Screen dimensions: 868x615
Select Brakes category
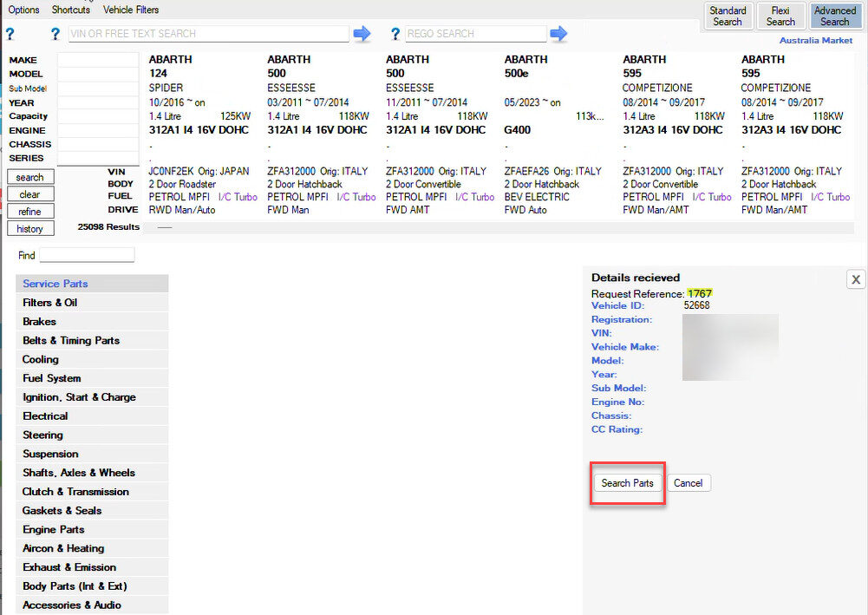[x=93, y=321]
